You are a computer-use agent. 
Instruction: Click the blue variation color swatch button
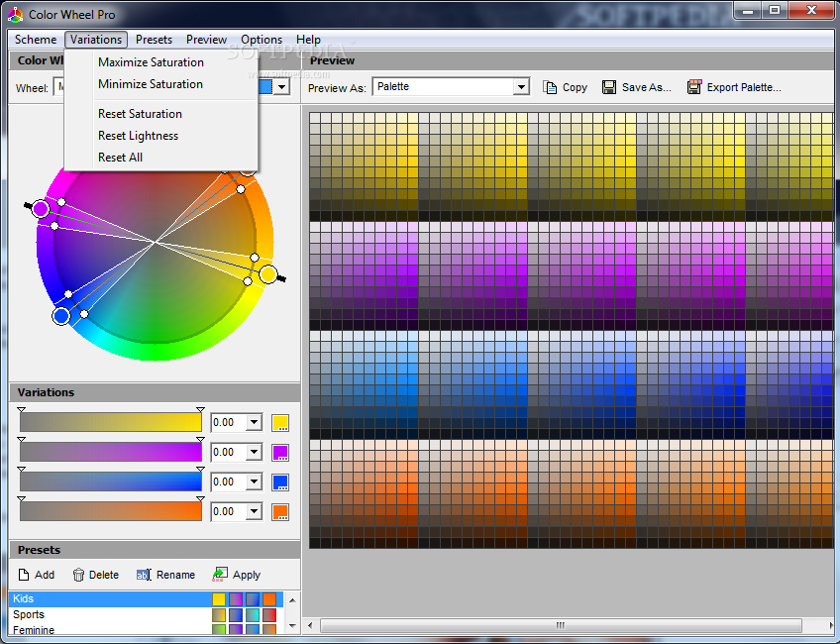(280, 483)
